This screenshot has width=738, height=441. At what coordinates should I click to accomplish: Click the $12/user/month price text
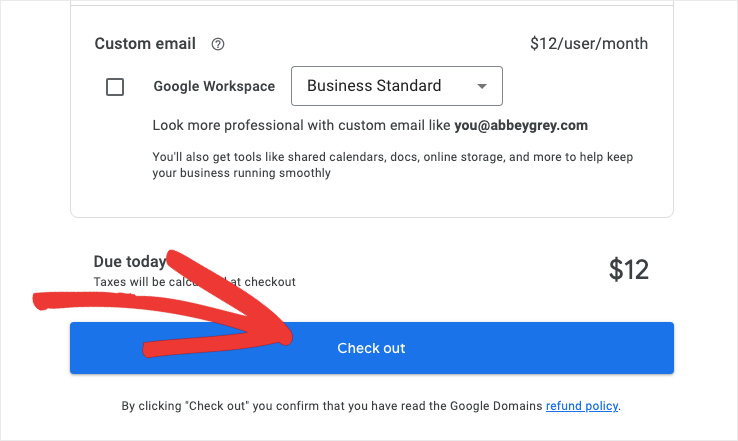589,44
